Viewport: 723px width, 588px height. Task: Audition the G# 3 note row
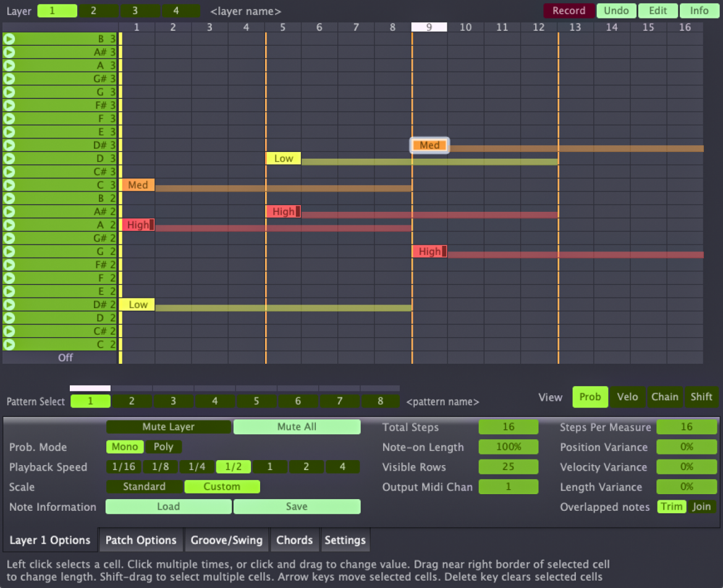click(x=9, y=79)
